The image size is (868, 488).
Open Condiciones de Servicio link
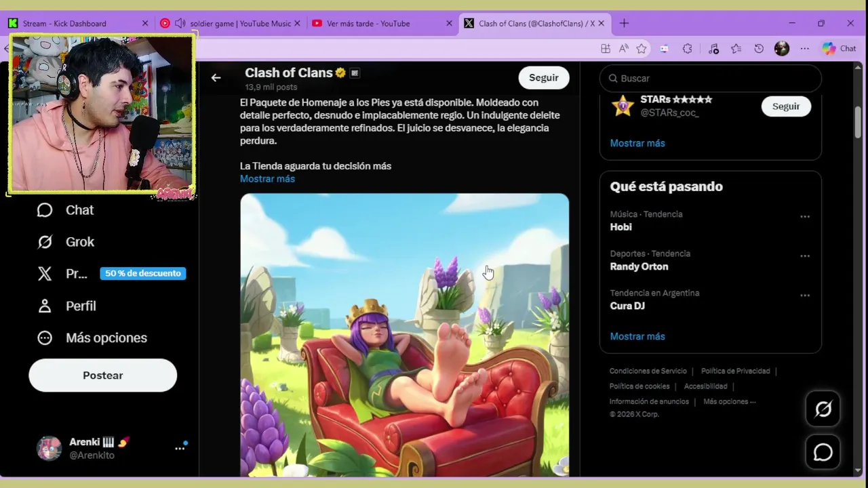pos(648,371)
